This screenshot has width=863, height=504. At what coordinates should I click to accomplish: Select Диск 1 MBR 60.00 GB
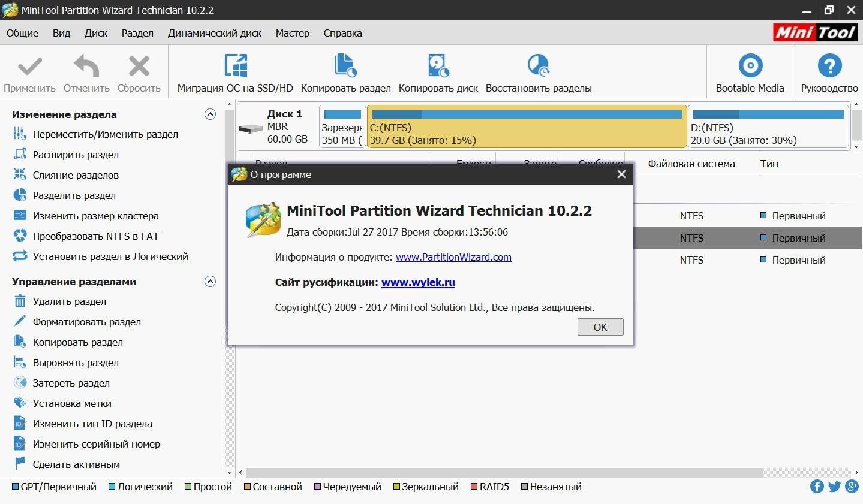(x=276, y=126)
